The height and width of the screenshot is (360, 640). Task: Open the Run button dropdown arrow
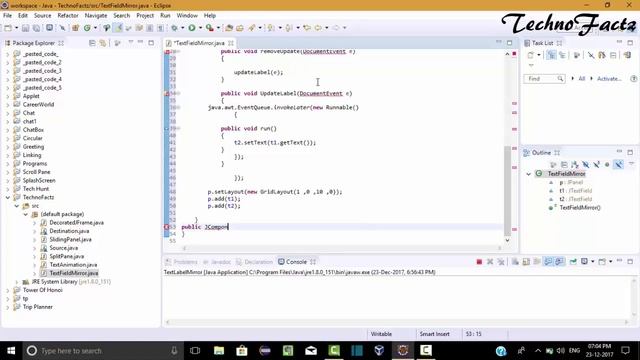pyautogui.click(x=200, y=28)
